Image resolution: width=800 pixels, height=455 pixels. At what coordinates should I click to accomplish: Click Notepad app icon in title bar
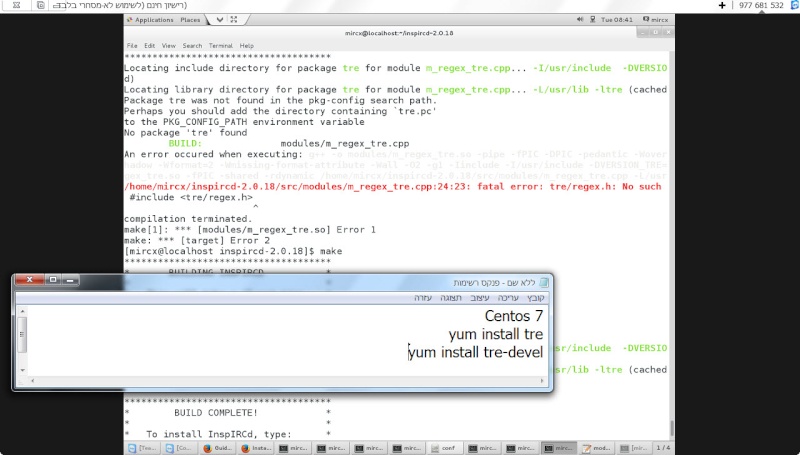coord(544,282)
